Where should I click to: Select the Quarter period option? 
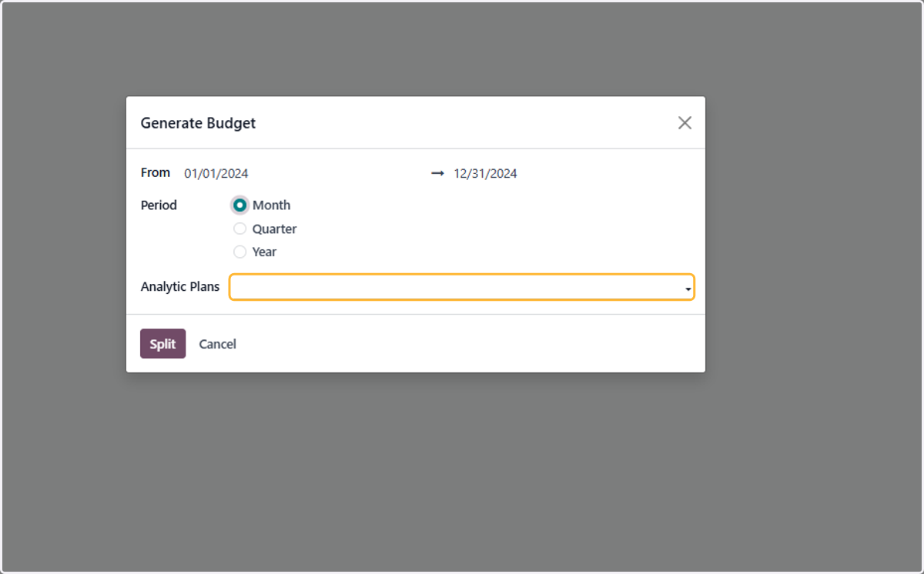pos(240,229)
